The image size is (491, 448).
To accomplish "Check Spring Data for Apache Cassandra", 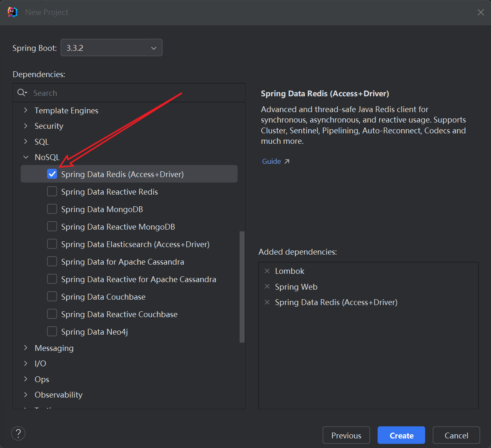I will (52, 261).
